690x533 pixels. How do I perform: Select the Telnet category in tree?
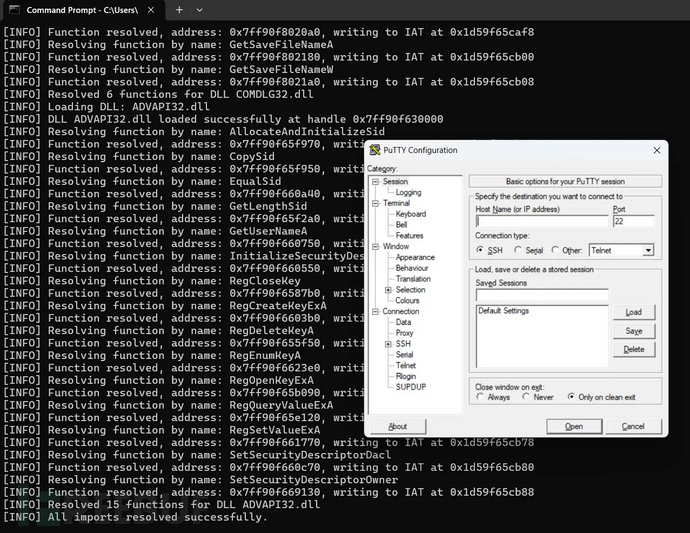[406, 365]
